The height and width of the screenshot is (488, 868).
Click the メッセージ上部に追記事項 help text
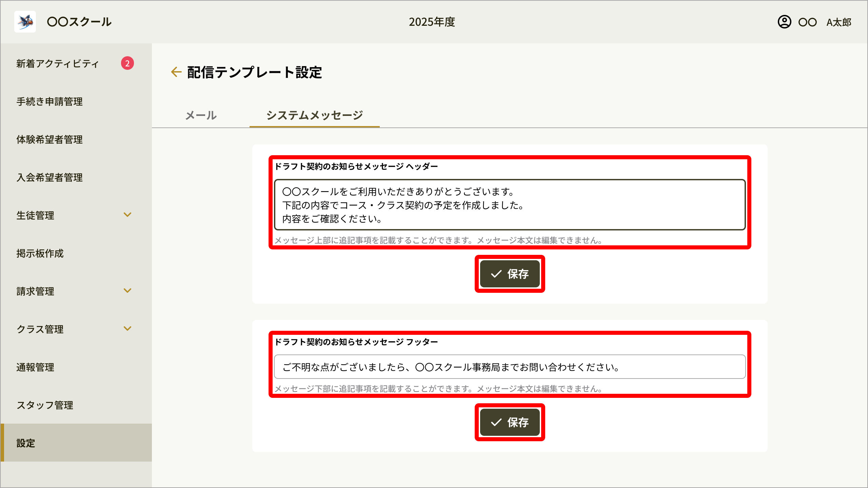point(438,240)
